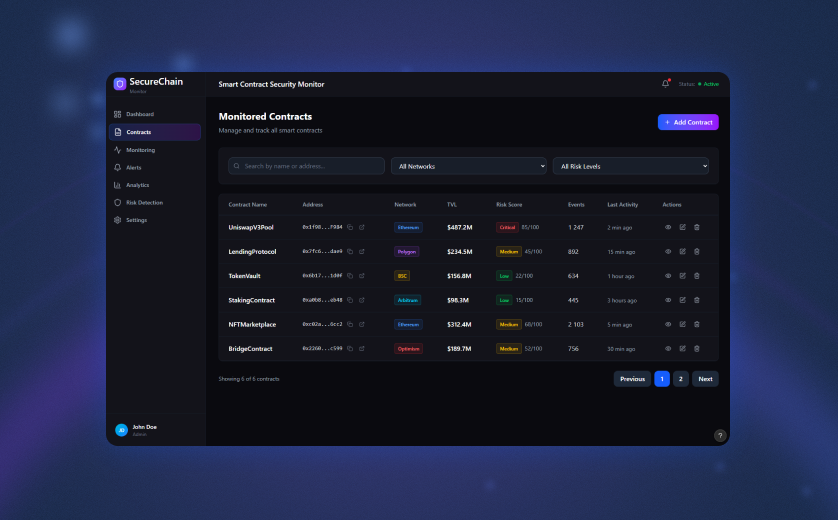This screenshot has width=838, height=520.
Task: Edit the StakingContract entry
Action: click(683, 300)
